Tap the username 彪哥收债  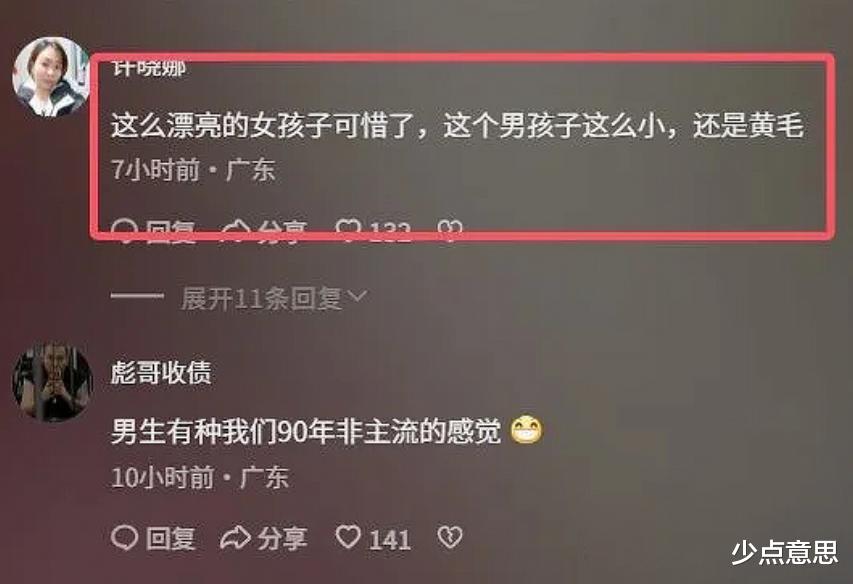[162, 374]
